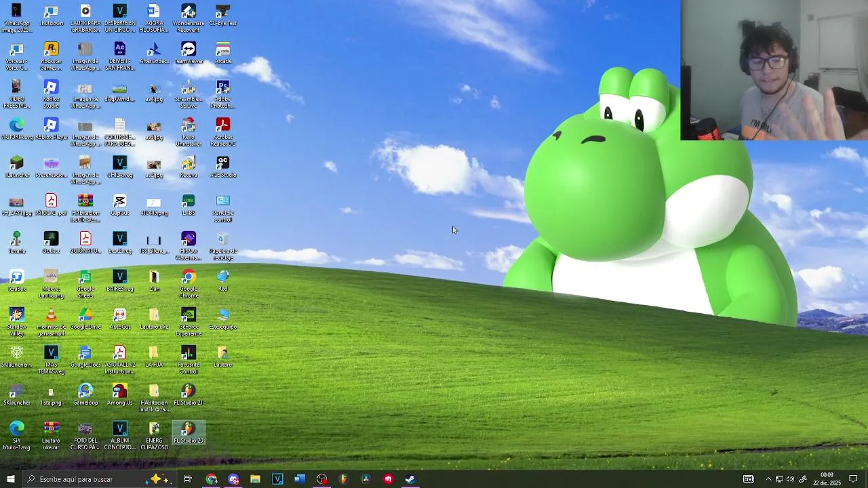The height and width of the screenshot is (488, 868).
Task: Open Vegas Pro from the taskbar
Action: [x=277, y=479]
